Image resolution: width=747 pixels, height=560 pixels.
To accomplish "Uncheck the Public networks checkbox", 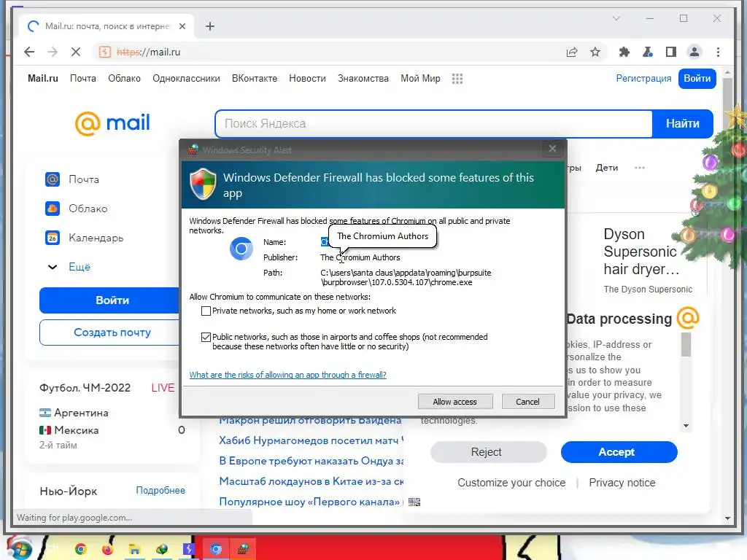I will pyautogui.click(x=206, y=337).
